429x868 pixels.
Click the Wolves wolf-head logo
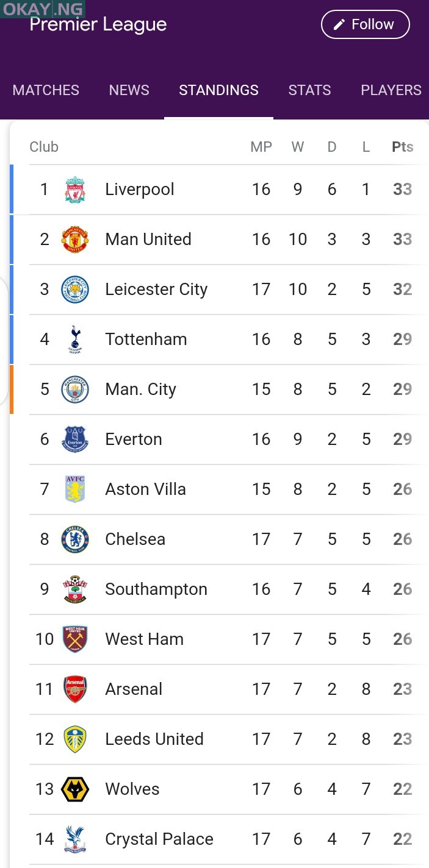[75, 789]
